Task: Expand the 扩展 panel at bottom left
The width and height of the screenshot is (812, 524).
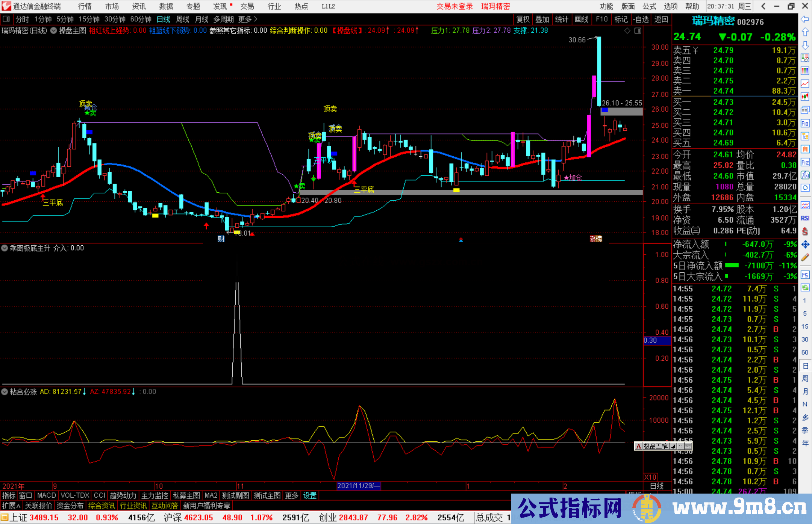Action: (x=11, y=506)
